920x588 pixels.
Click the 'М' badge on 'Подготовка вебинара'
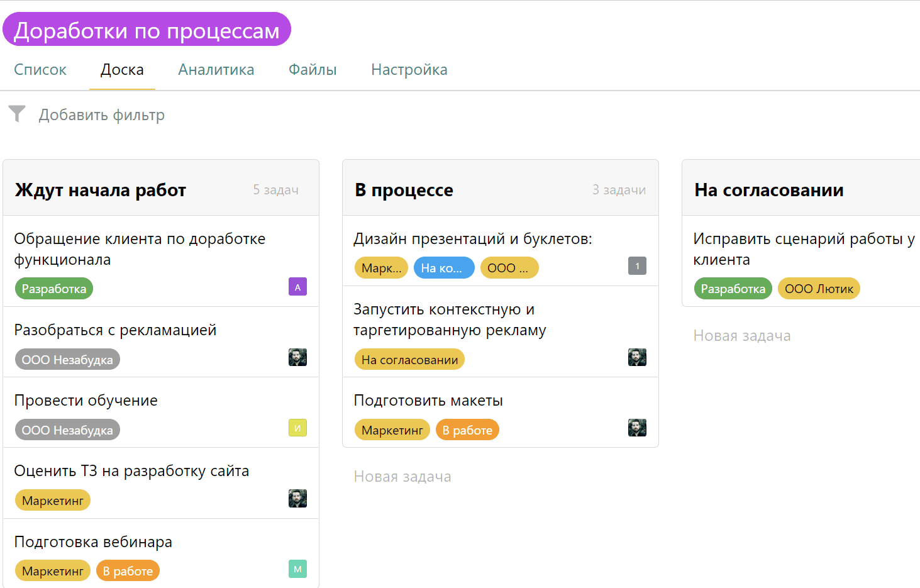pos(297,569)
